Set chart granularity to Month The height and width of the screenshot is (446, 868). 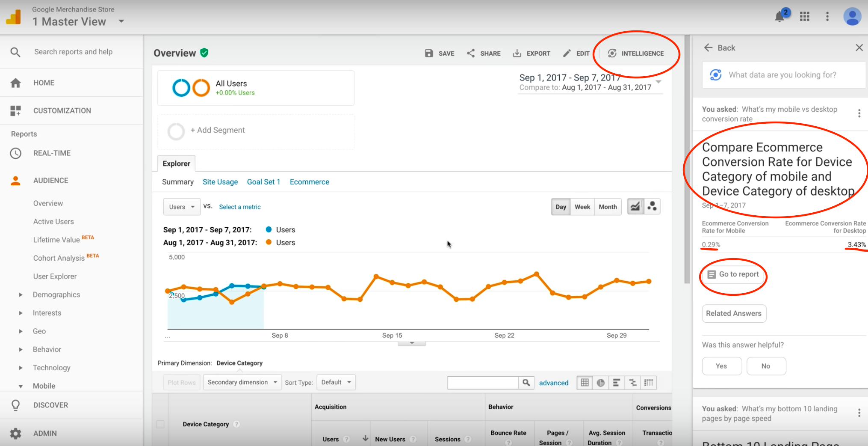tap(608, 207)
